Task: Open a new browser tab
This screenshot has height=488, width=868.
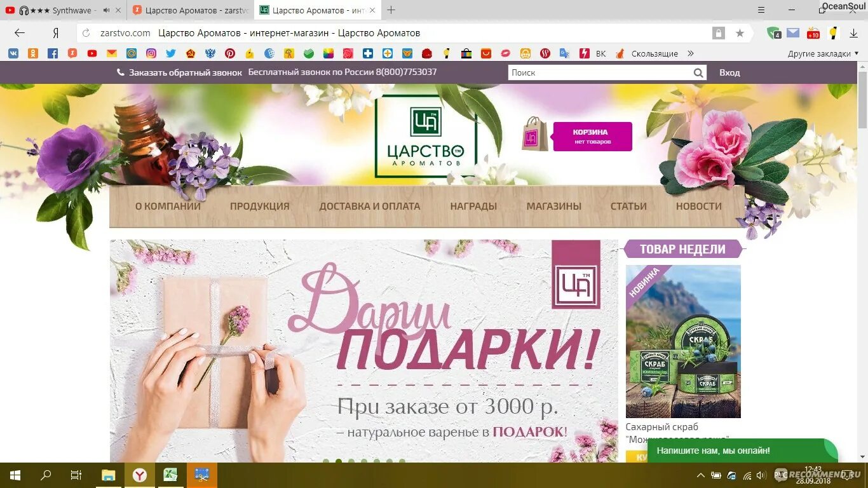Action: (391, 10)
